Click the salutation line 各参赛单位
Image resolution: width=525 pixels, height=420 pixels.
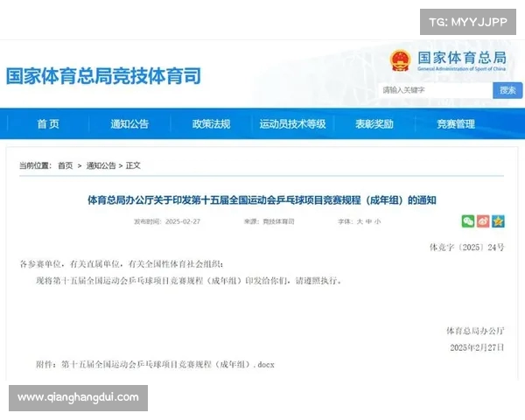point(122,264)
